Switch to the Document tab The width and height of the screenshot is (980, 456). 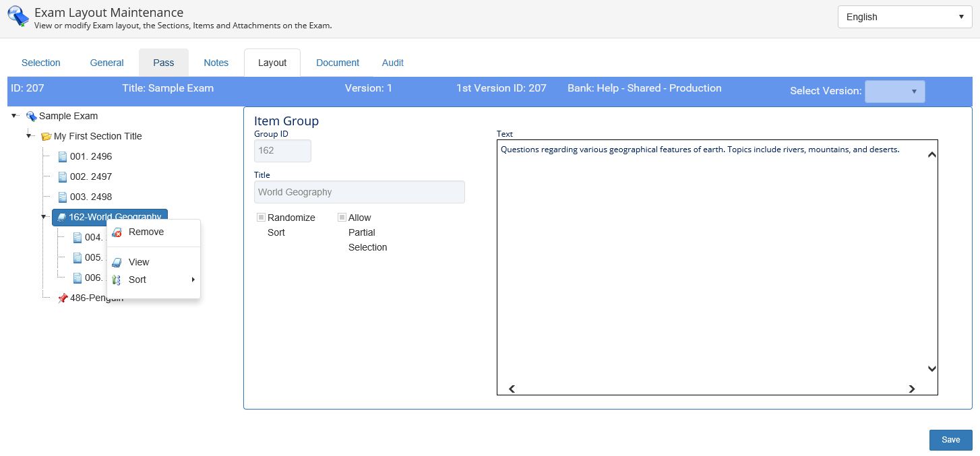point(337,63)
